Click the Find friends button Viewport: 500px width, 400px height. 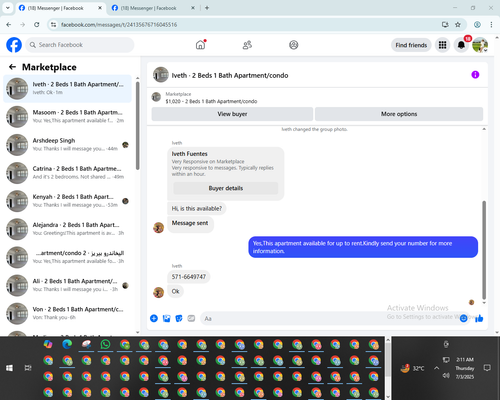[x=411, y=45]
